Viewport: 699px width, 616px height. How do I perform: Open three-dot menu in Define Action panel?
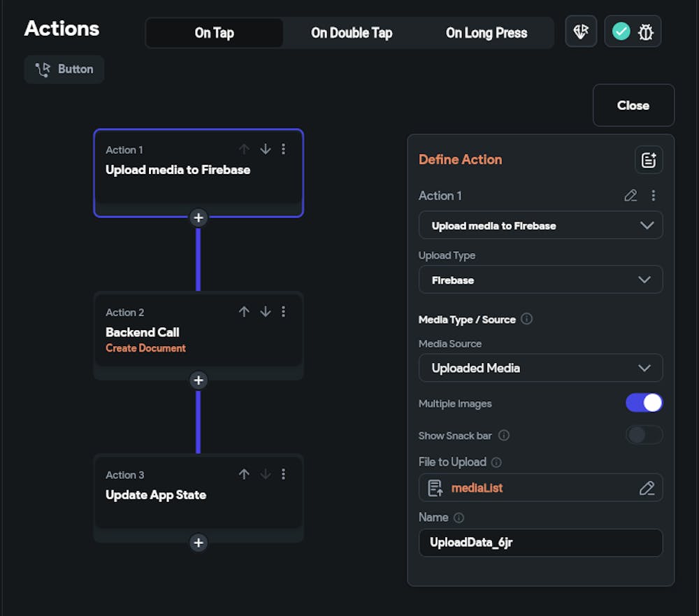coord(653,196)
